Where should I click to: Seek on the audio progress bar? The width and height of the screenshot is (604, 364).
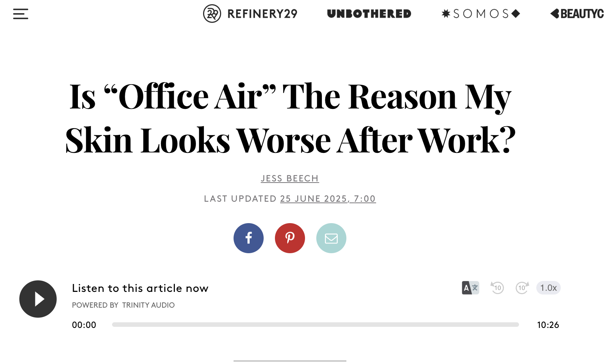click(316, 325)
